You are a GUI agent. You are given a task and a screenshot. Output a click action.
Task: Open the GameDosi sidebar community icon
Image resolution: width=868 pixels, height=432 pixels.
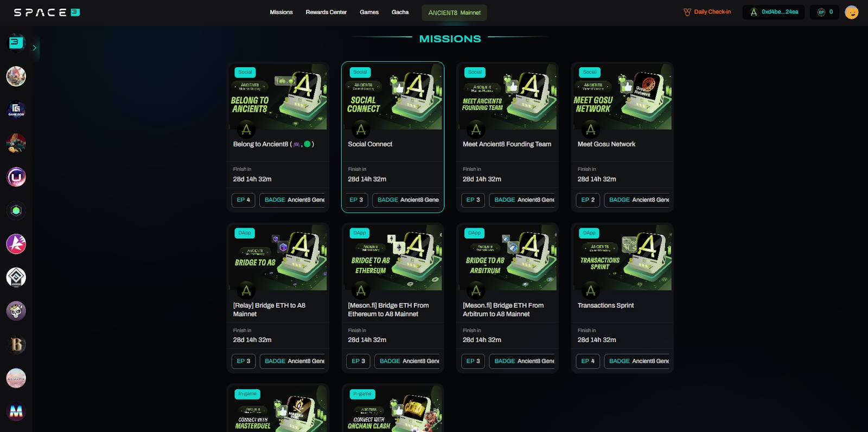tap(16, 109)
